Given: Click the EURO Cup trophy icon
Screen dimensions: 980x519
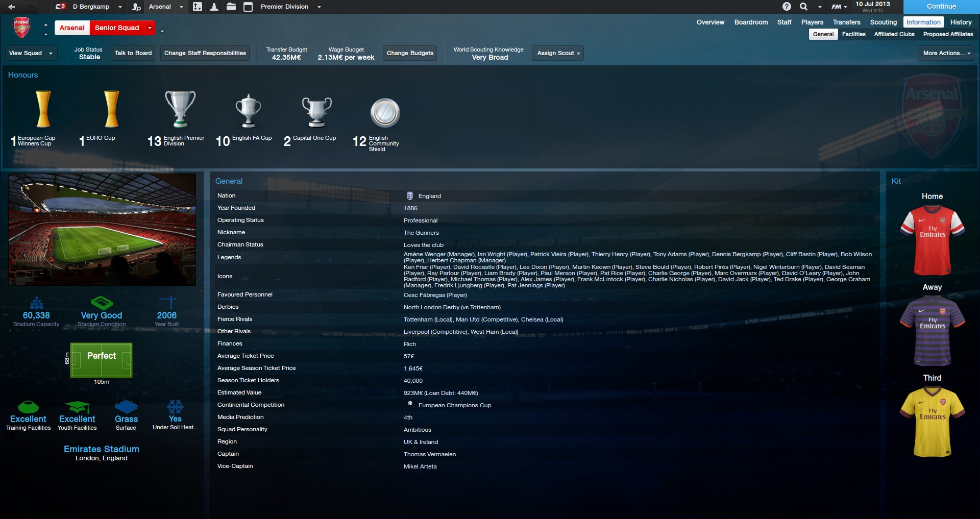Looking at the screenshot, I should [111, 109].
